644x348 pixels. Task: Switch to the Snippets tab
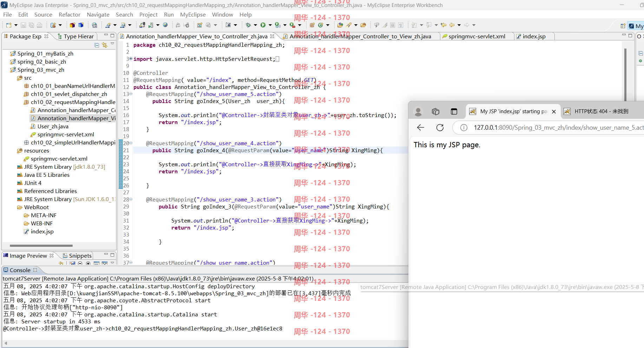(x=77, y=256)
